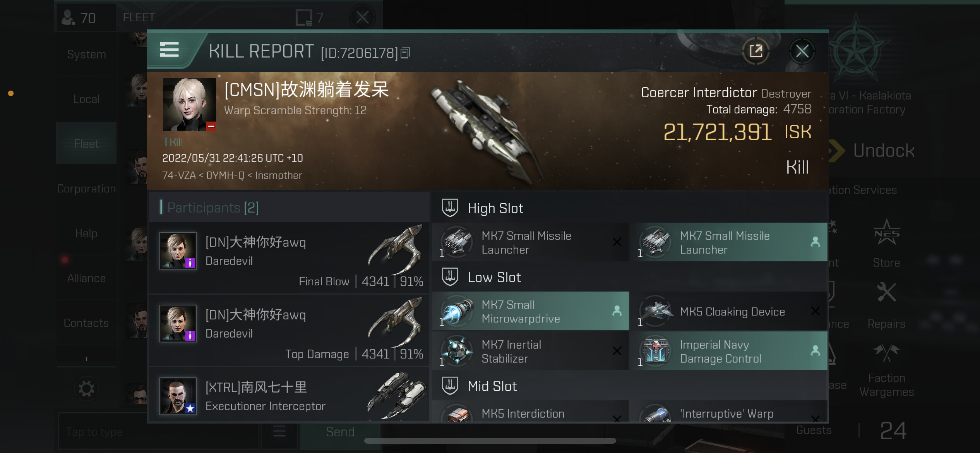Viewport: 980px width, 453px height.
Task: View the Executioner Interceptor participant entry
Action: (289, 396)
